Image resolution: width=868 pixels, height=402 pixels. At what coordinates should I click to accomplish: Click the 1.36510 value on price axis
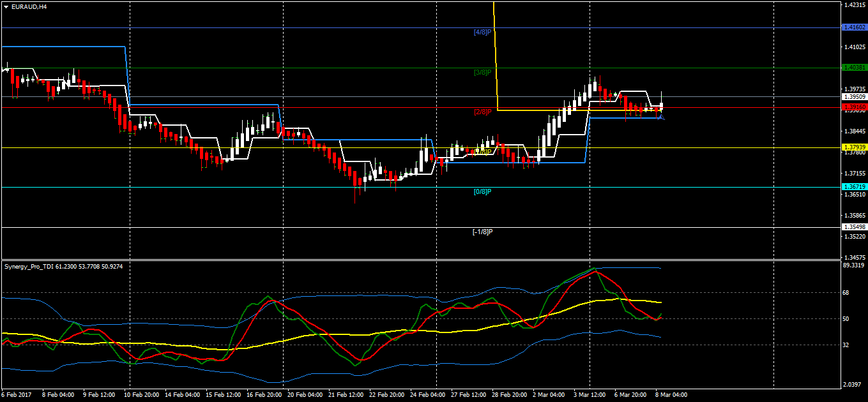point(855,195)
